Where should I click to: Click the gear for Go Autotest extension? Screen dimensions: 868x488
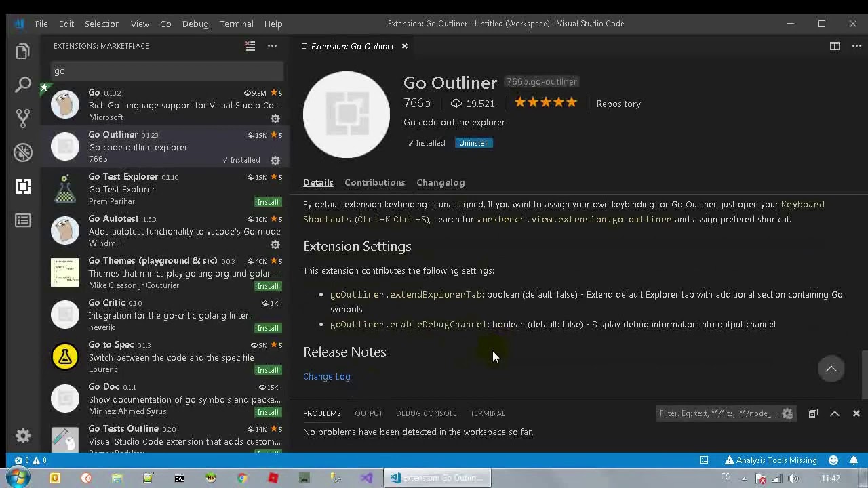pyautogui.click(x=275, y=245)
